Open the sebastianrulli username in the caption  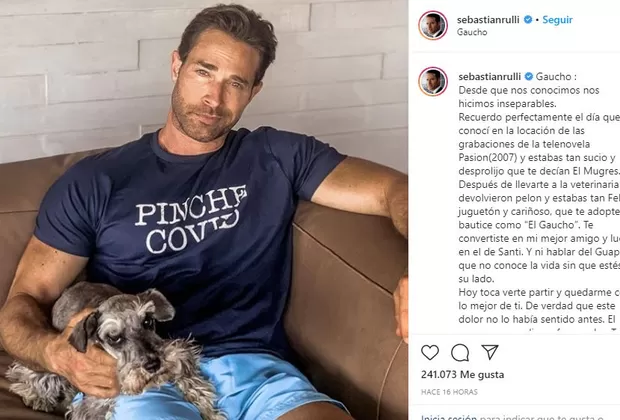(490, 76)
